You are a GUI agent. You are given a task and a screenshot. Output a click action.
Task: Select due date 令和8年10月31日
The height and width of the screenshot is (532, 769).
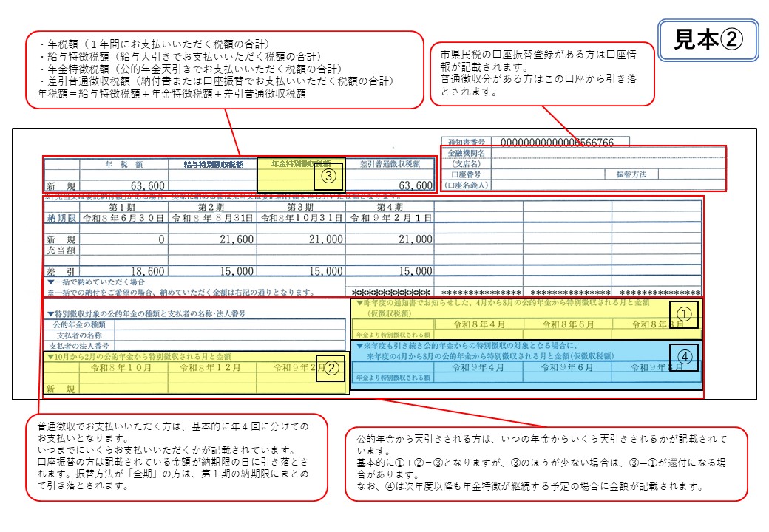click(x=301, y=218)
